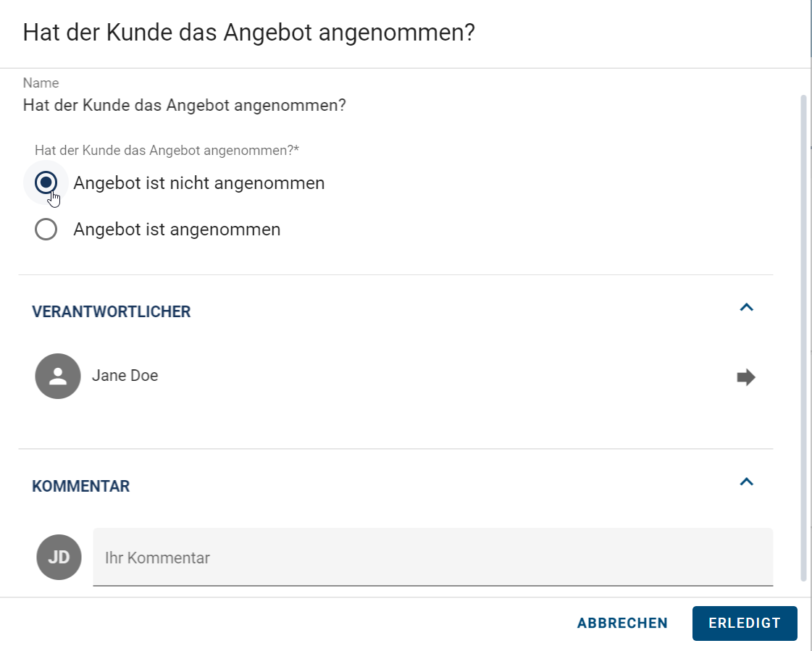Cancel the dialog with ABBRECHEN
812x651 pixels.
(621, 623)
